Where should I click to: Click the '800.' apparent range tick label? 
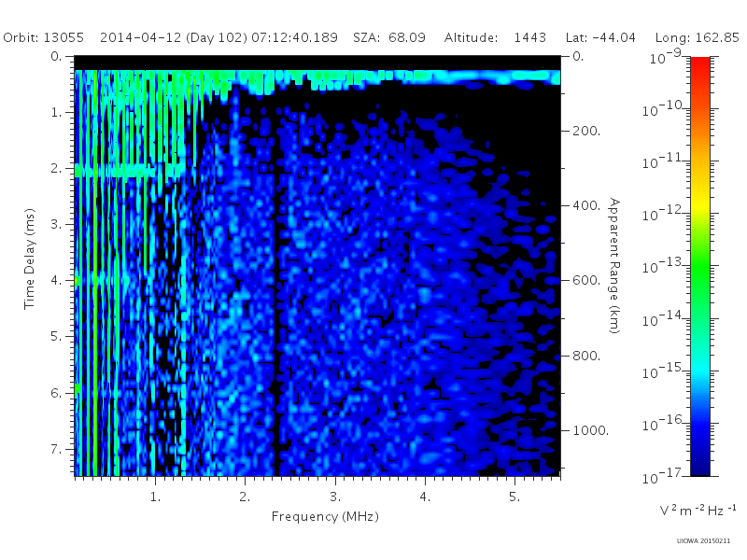tap(586, 356)
